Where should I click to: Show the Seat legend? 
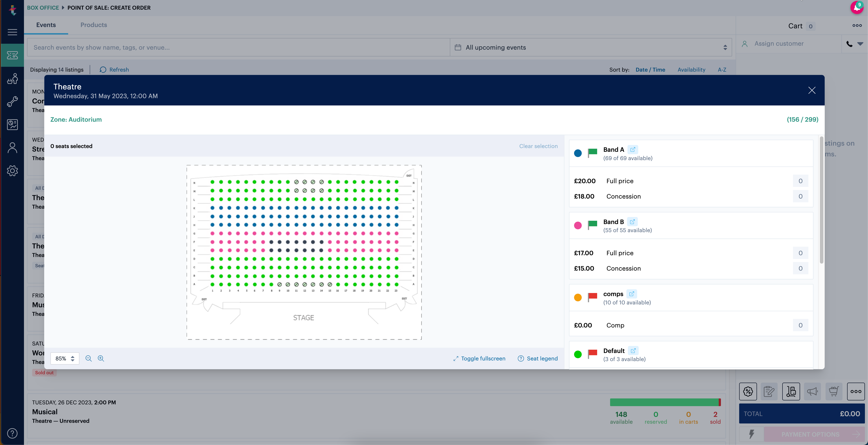(538, 358)
